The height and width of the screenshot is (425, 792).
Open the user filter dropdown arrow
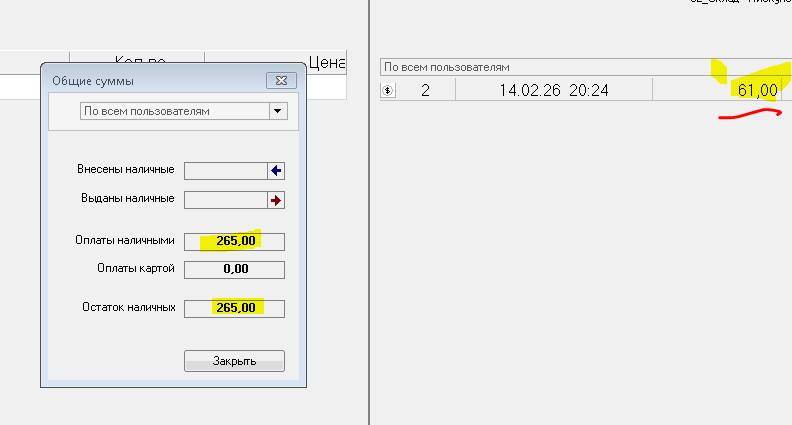277,112
